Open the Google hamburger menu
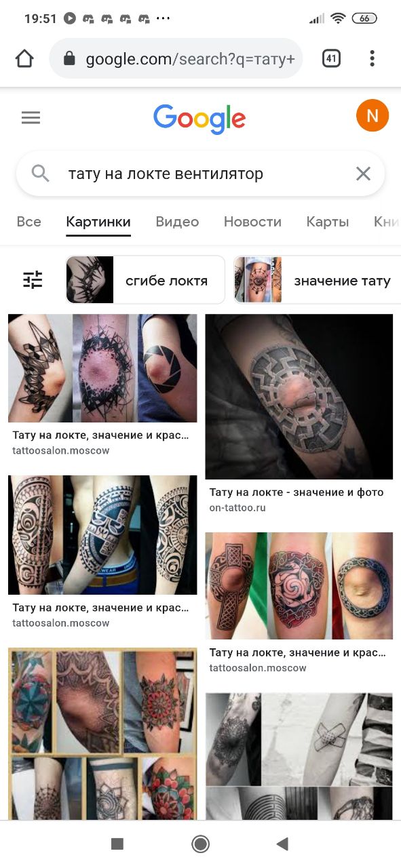 coord(31,117)
